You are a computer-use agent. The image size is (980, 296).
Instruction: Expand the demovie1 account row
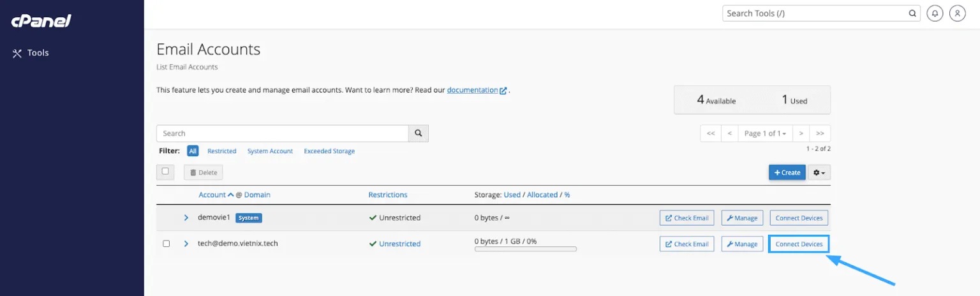click(186, 218)
